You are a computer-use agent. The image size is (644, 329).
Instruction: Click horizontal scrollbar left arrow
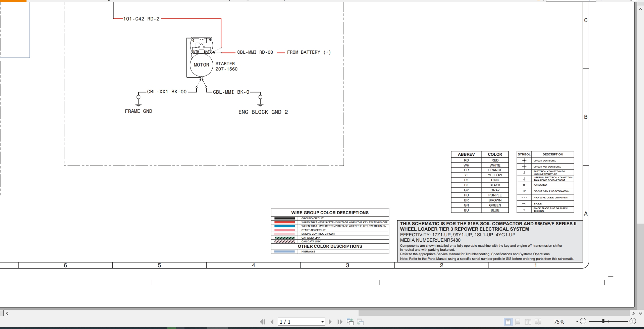click(x=7, y=313)
